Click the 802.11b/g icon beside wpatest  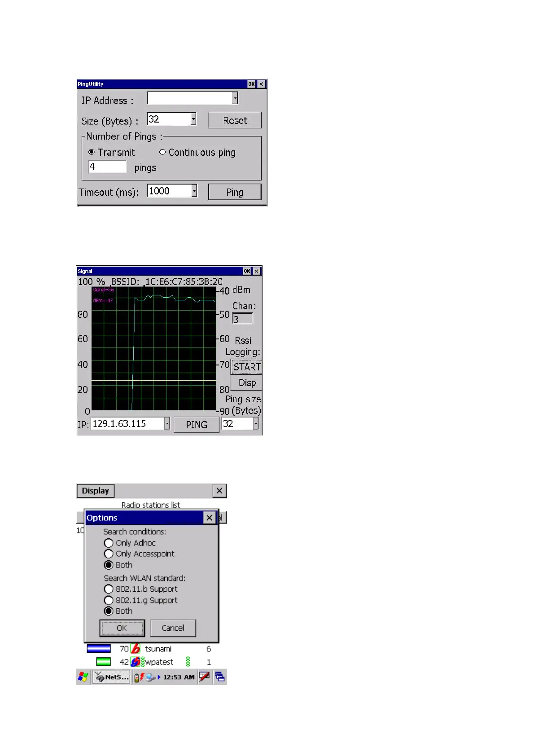click(x=135, y=662)
